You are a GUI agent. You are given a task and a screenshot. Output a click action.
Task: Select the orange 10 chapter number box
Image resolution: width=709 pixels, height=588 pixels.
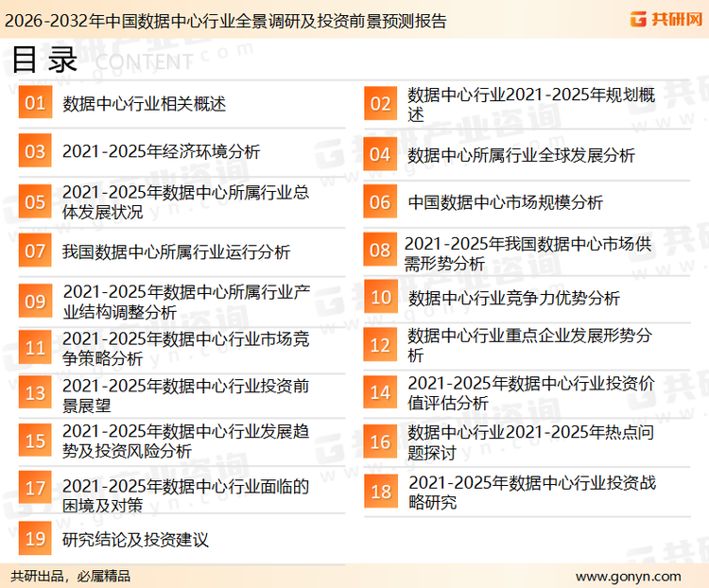click(381, 297)
